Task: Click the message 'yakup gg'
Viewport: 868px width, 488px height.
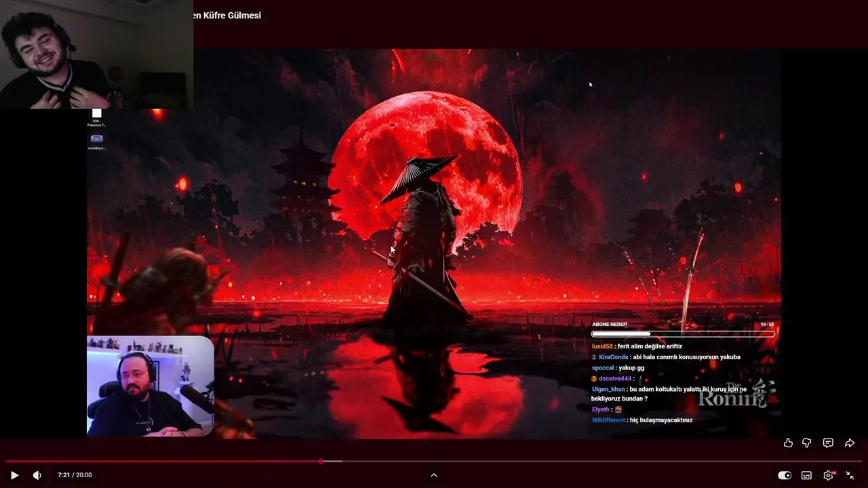Action: (x=631, y=368)
